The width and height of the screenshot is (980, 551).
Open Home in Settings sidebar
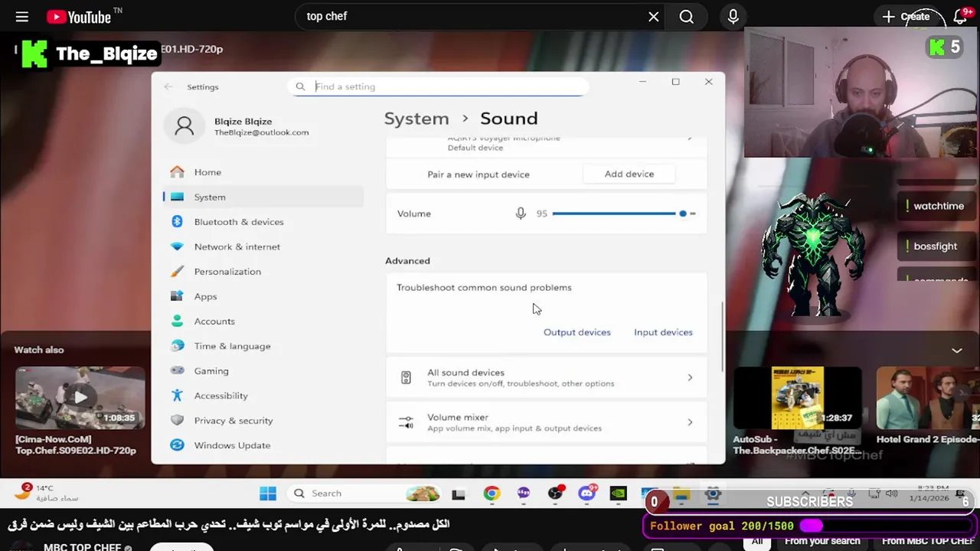(263, 172)
